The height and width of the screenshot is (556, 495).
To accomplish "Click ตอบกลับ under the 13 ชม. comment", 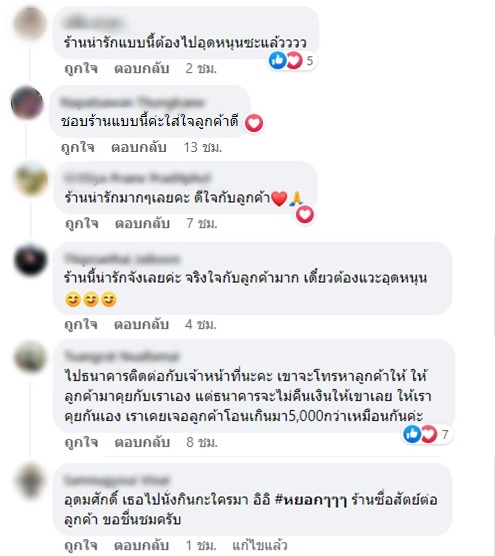I will tap(139, 147).
